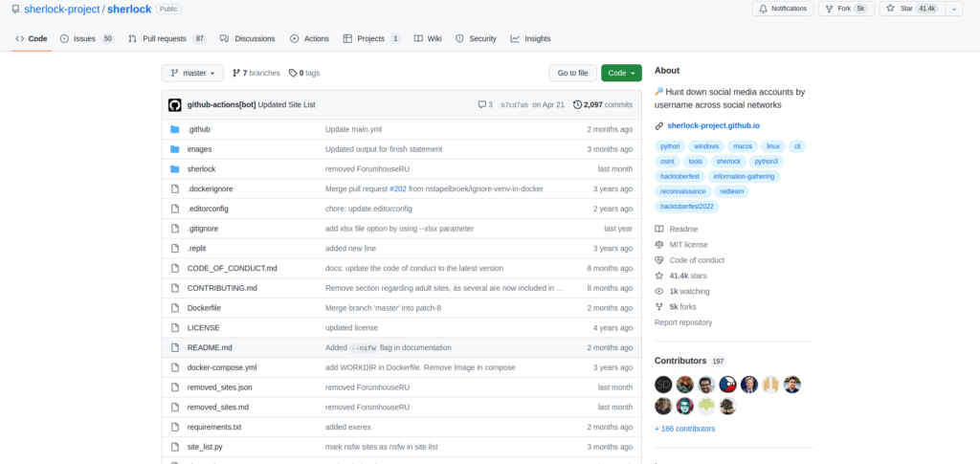980x464 pixels.
Task: Click the link icon next to sherlock-project.github.io
Action: (x=658, y=126)
